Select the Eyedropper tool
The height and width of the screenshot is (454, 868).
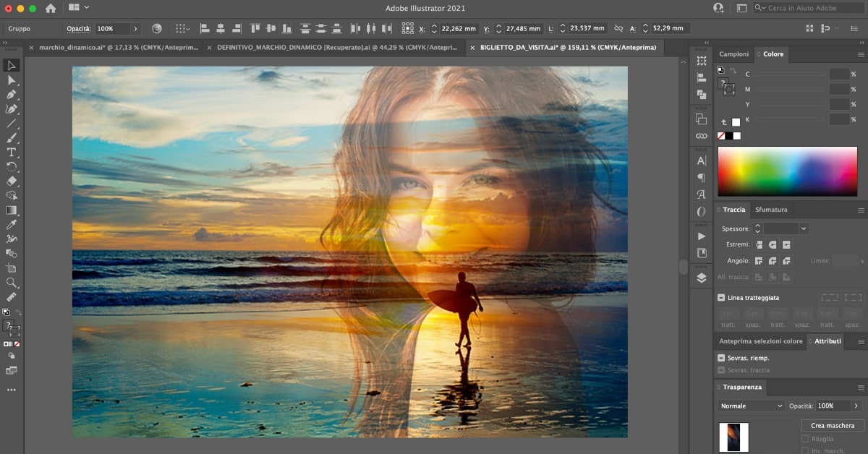[12, 225]
